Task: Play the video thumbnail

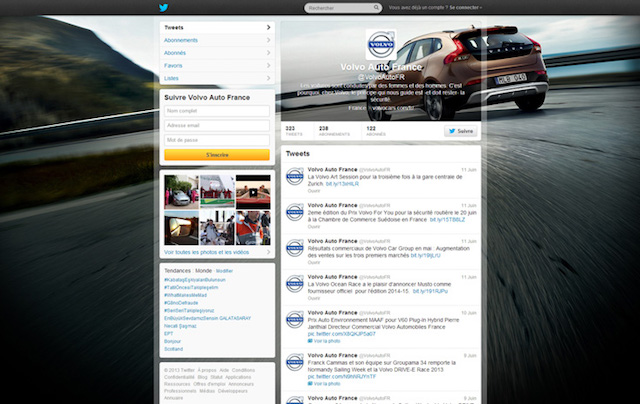Action: pyautogui.click(x=253, y=192)
